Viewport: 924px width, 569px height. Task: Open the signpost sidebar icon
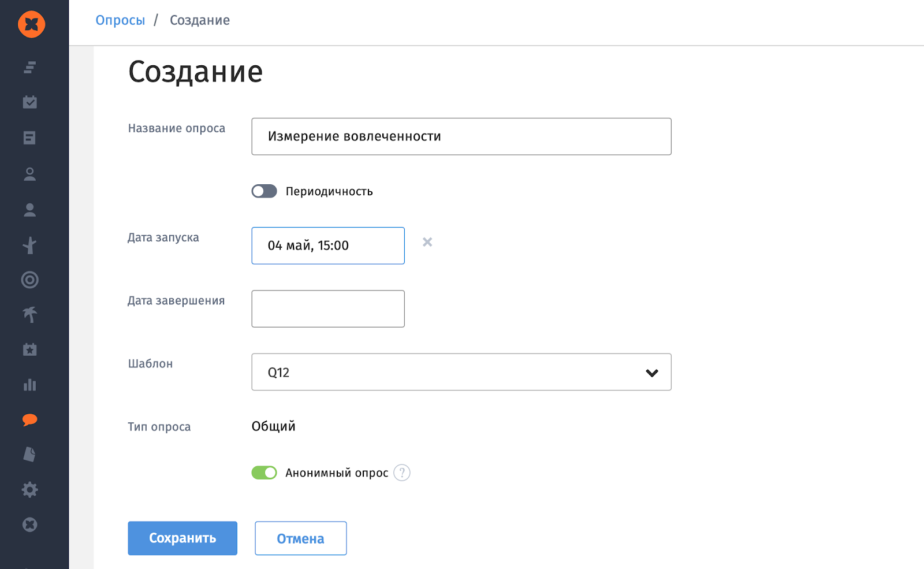[x=30, y=246]
